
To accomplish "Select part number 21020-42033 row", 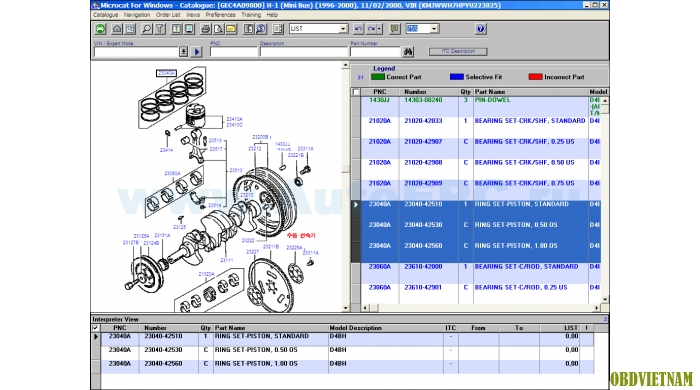I will tap(480, 128).
